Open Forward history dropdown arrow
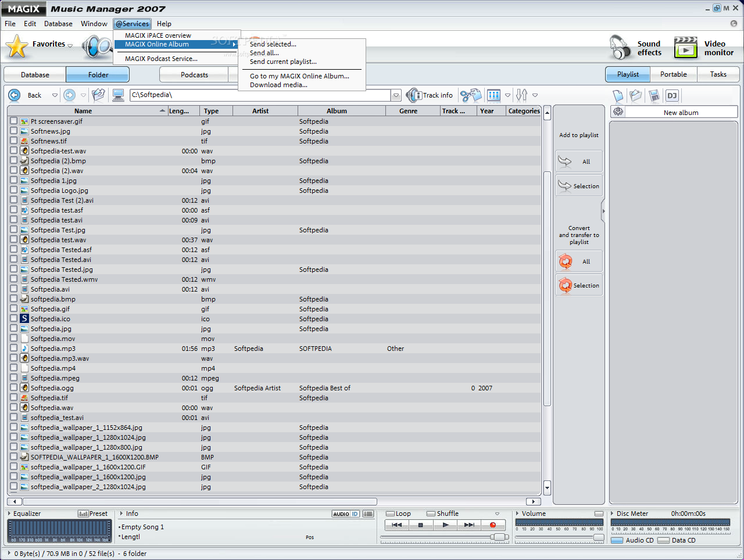 pos(83,95)
